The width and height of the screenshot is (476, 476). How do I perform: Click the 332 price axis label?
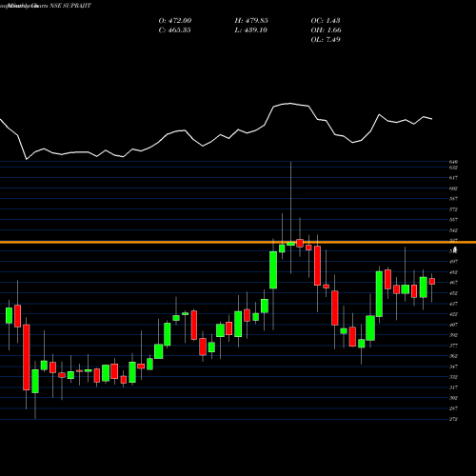(453, 377)
